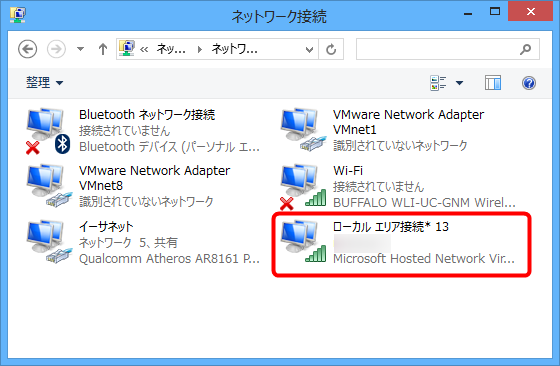Image resolution: width=560 pixels, height=366 pixels.
Task: Maximize the ネットワーク接続 window
Action: click(x=495, y=12)
